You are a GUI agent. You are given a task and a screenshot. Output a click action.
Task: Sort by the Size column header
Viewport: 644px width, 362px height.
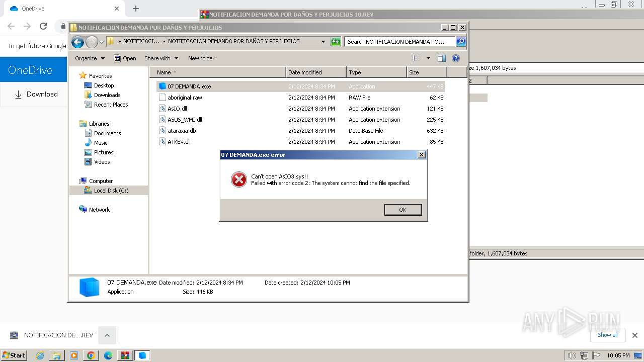(427, 72)
